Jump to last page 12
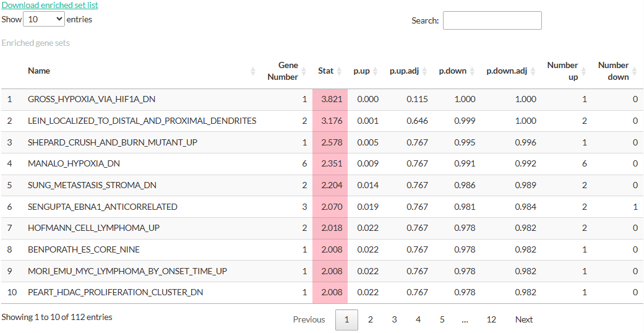Image resolution: width=644 pixels, height=333 pixels. [491, 319]
